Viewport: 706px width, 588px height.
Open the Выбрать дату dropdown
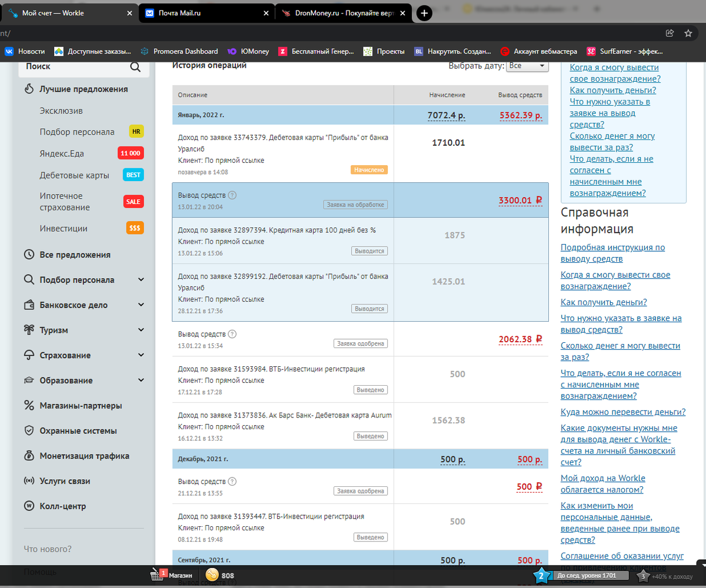click(527, 66)
